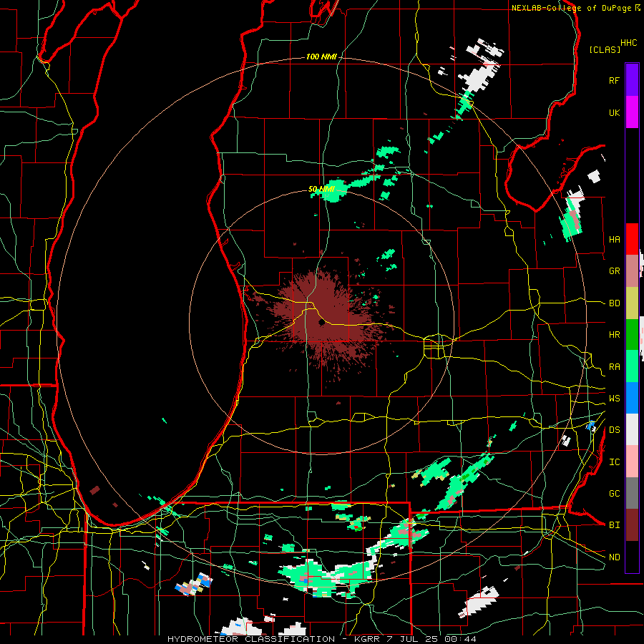Click the HHC product label
Image resolution: width=644 pixels, height=644 pixels.
[629, 43]
